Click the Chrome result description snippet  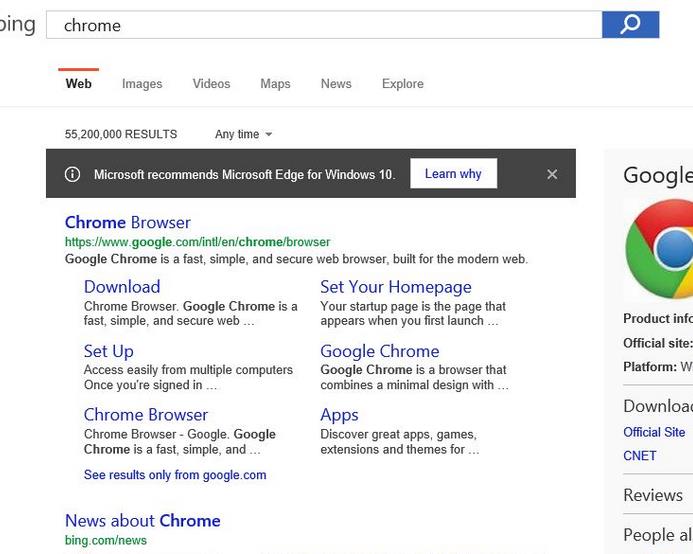click(297, 259)
